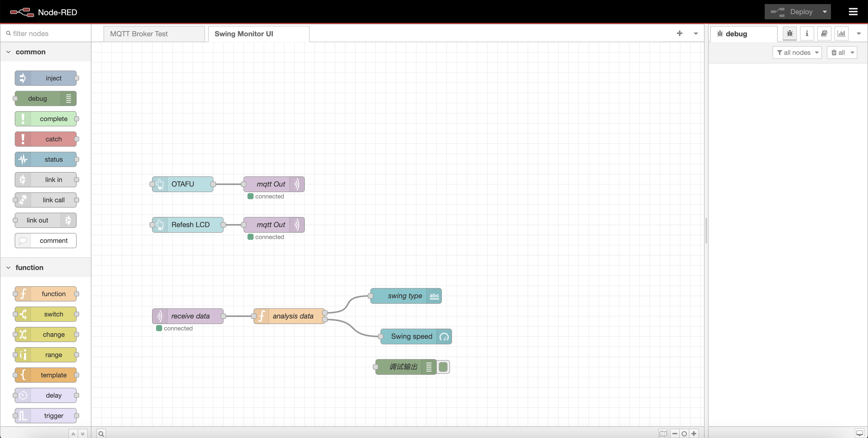
Task: Toggle the 调试输出 debug node button
Action: click(443, 367)
